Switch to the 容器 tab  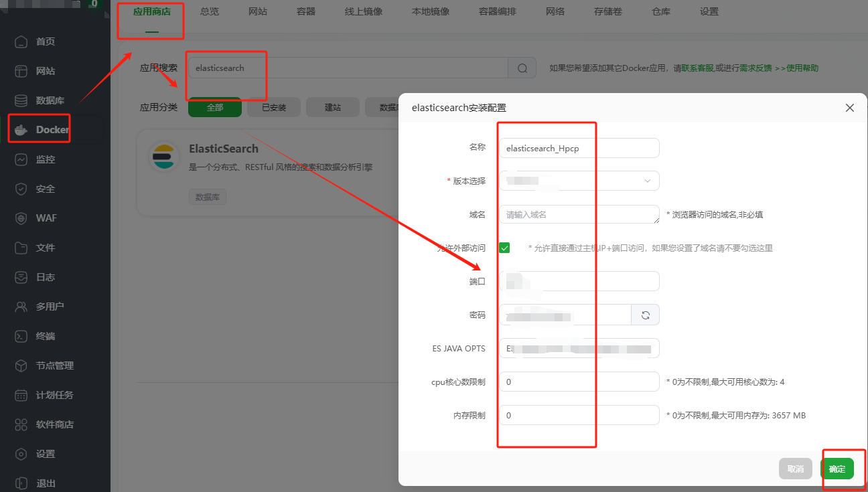[306, 11]
